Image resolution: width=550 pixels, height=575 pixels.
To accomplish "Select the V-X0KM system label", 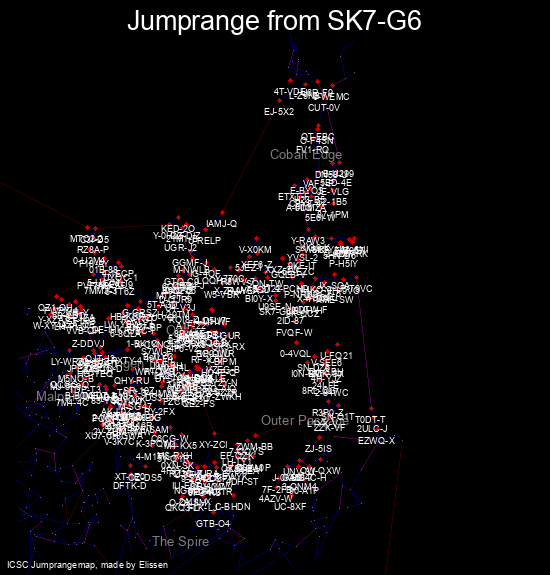I will (x=255, y=250).
